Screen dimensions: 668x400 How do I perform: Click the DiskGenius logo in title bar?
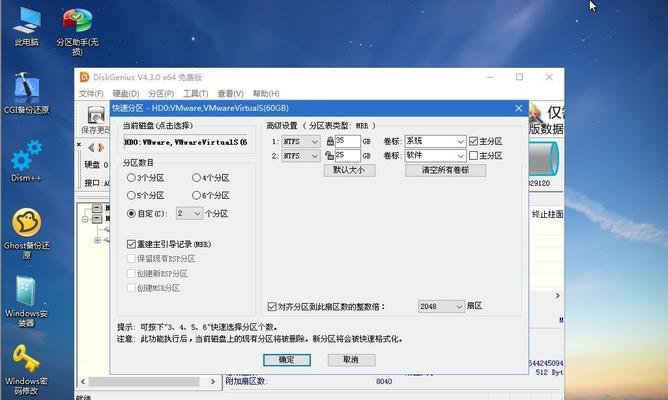point(84,77)
